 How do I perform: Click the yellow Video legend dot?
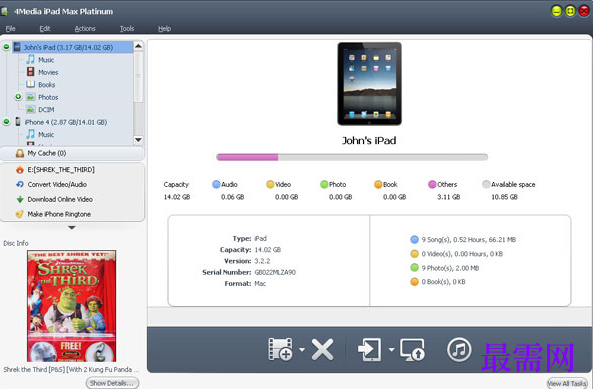coord(270,184)
